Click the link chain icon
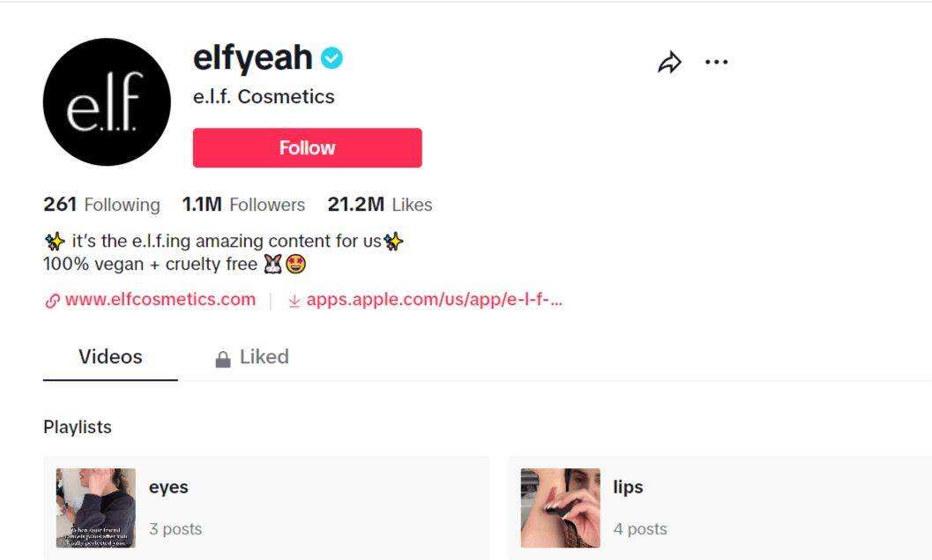 point(52,301)
